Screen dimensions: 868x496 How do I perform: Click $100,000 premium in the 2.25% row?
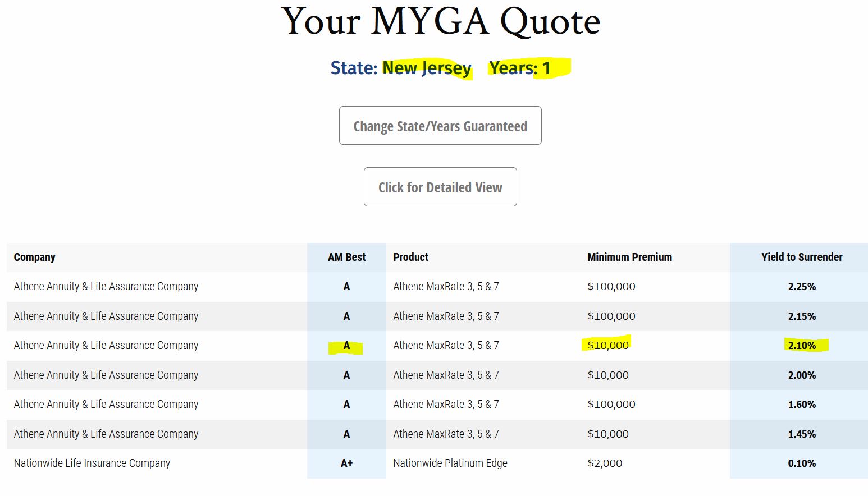coord(611,287)
